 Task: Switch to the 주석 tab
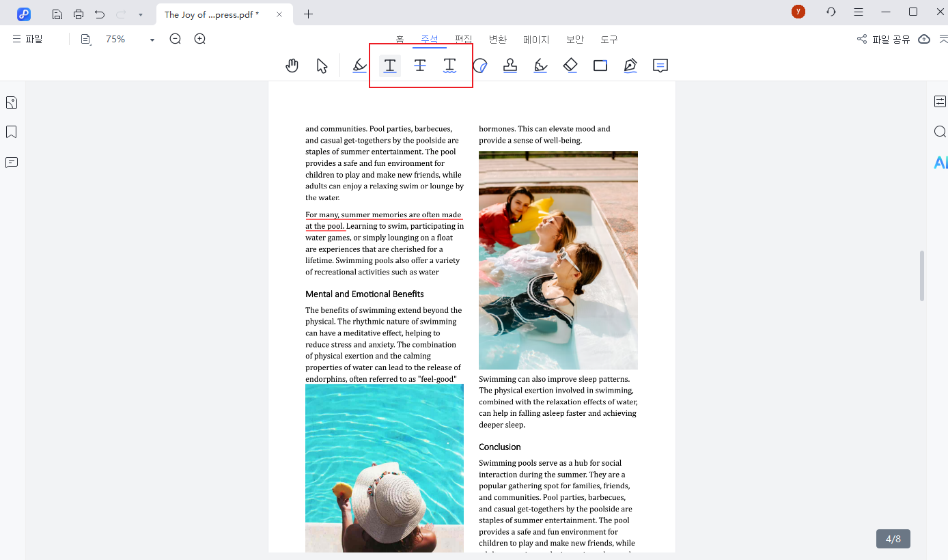(x=430, y=40)
